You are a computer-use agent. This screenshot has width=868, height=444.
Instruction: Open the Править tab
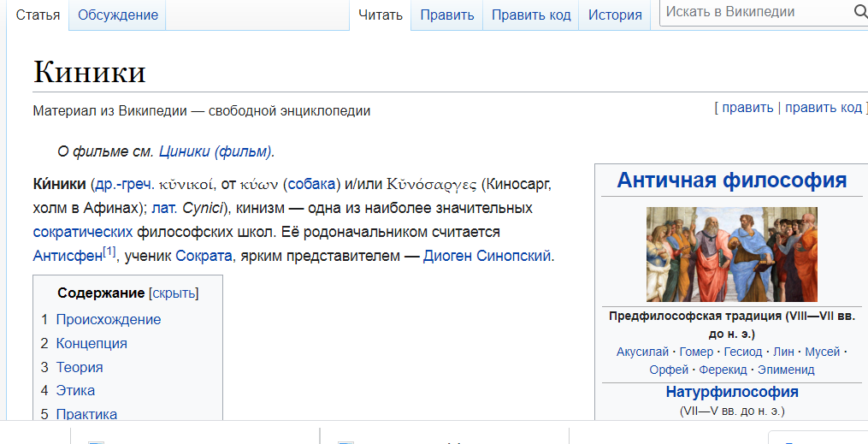446,15
